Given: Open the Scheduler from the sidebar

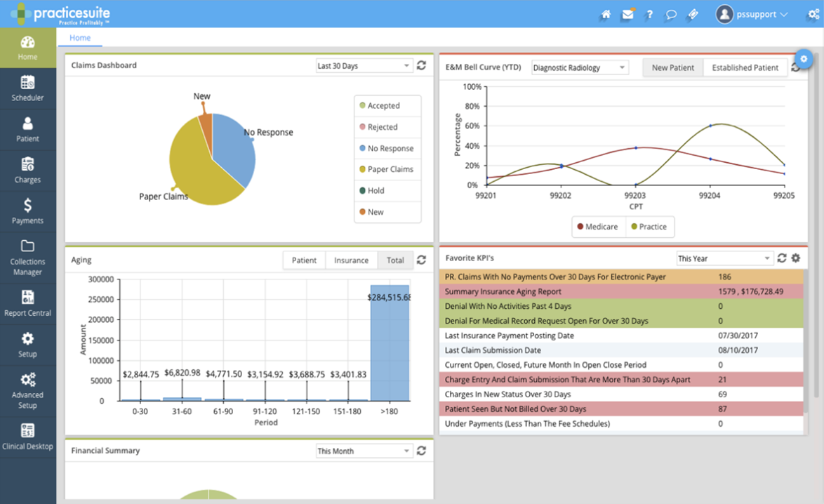Looking at the screenshot, I should (x=27, y=88).
